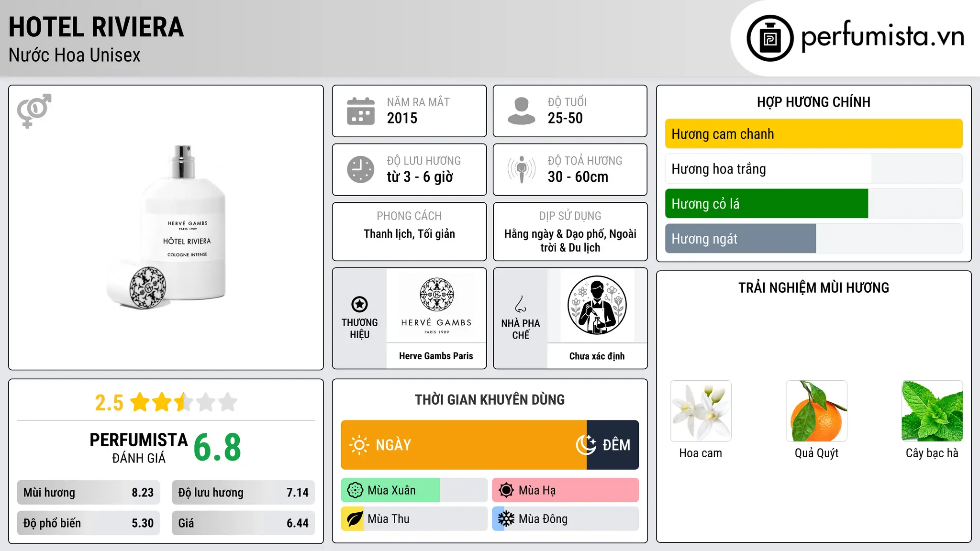The width and height of the screenshot is (980, 551).
Task: Click the Chưa xác định perfumer label
Action: [x=597, y=356]
